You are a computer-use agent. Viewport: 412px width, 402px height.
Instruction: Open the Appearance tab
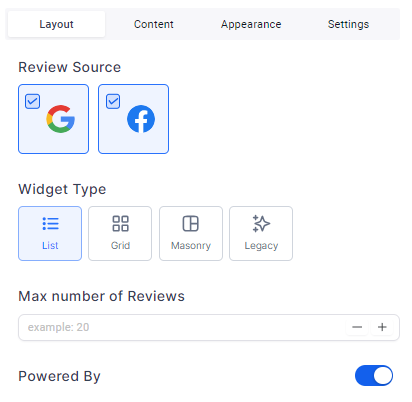click(251, 24)
